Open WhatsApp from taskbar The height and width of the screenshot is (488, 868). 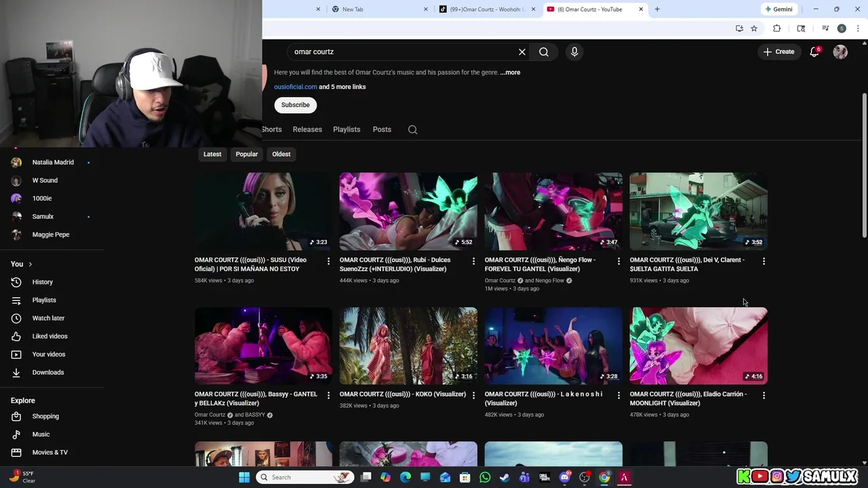(x=485, y=477)
